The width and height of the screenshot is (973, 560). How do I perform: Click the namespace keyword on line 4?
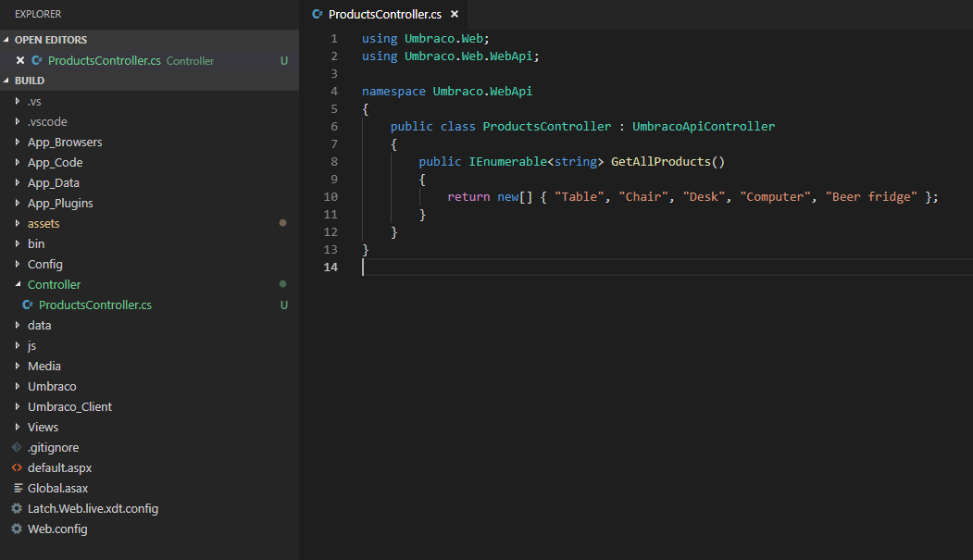[393, 91]
